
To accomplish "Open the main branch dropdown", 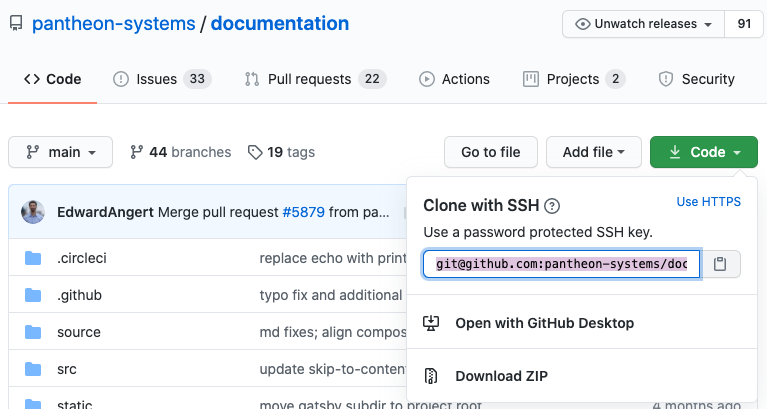I will (61, 152).
